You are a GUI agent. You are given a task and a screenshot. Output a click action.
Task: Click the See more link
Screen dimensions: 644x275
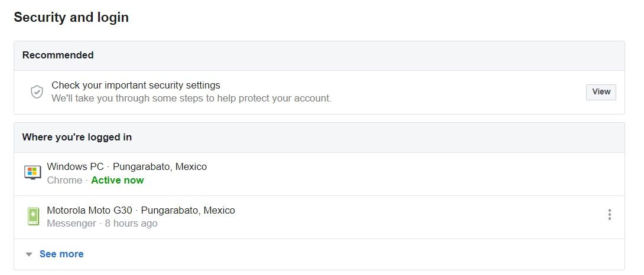pyautogui.click(x=61, y=254)
